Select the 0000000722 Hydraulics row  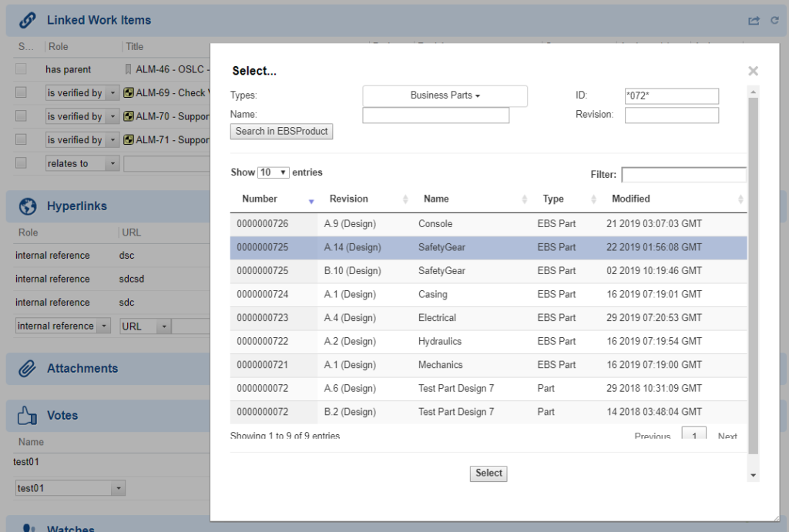pos(488,341)
